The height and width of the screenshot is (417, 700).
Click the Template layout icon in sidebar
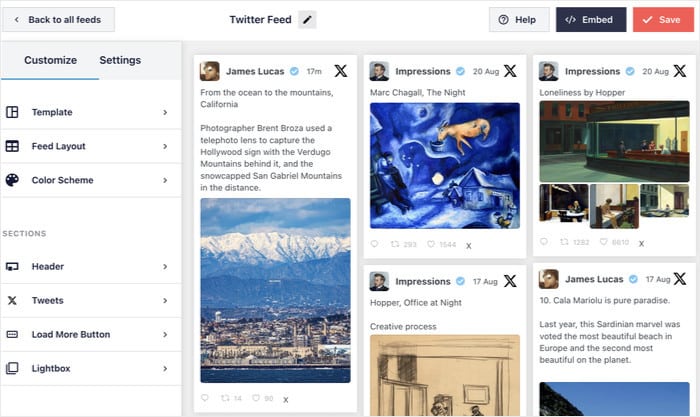coord(12,112)
